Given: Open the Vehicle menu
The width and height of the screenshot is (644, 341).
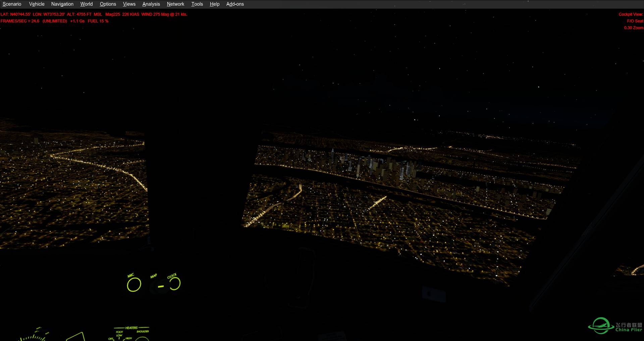Looking at the screenshot, I should pyautogui.click(x=36, y=4).
